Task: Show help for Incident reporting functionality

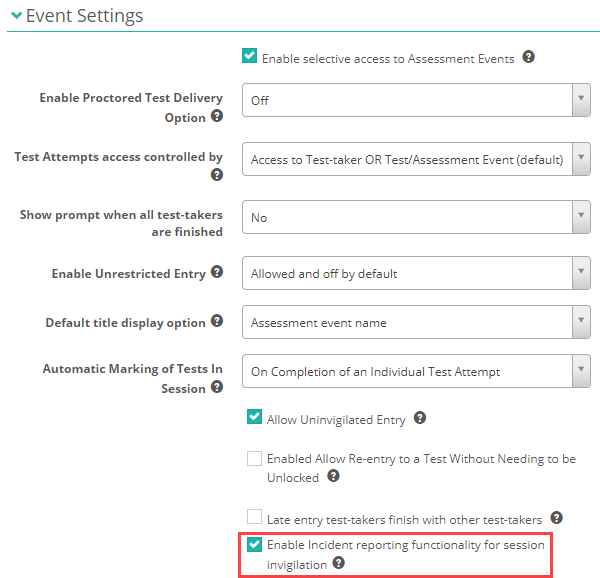Action: pyautogui.click(x=340, y=563)
